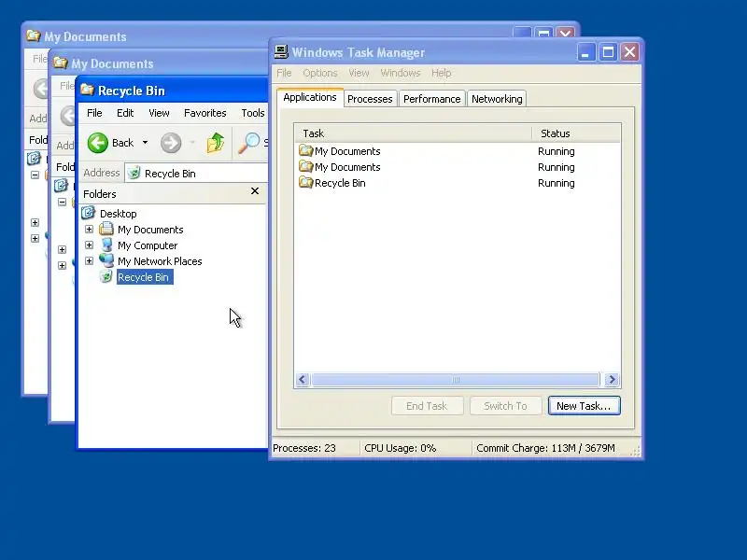Minimize the Windows Task Manager window
Viewport: 747px width, 560px height.
[x=586, y=52]
